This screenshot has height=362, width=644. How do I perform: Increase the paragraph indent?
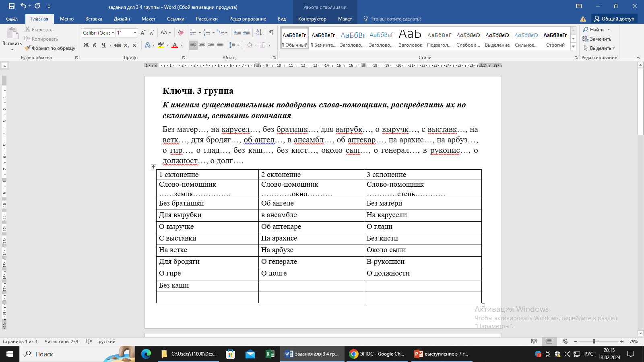coord(246,33)
